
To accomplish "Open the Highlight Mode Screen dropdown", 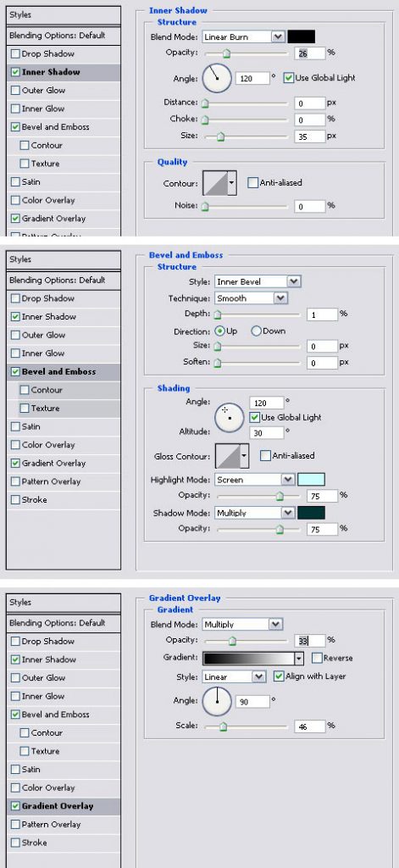I will [254, 480].
